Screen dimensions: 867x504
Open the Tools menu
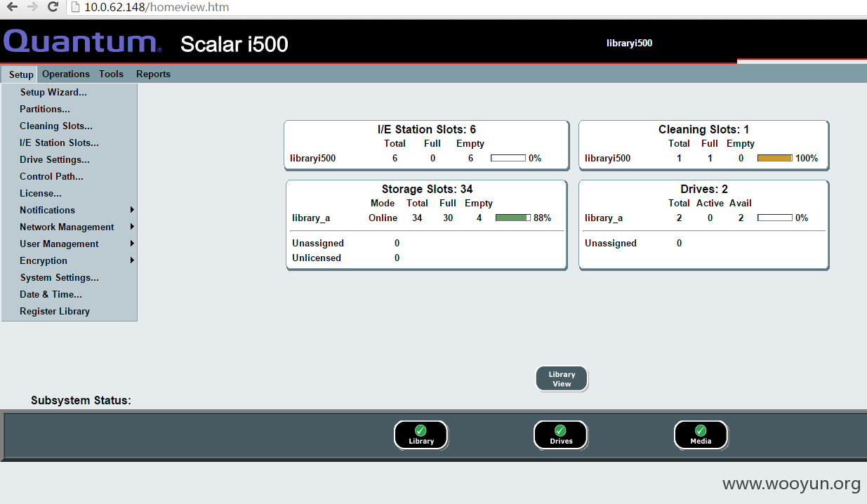pyautogui.click(x=111, y=74)
